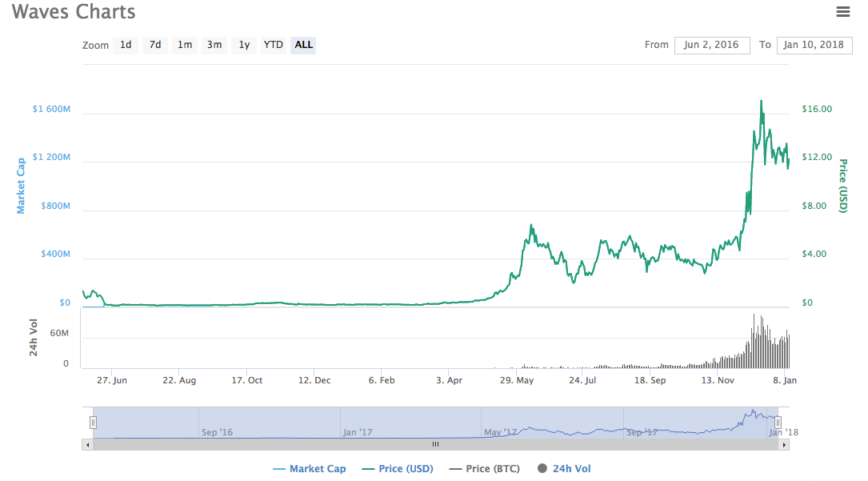Select the 1m zoom option

[x=185, y=45]
